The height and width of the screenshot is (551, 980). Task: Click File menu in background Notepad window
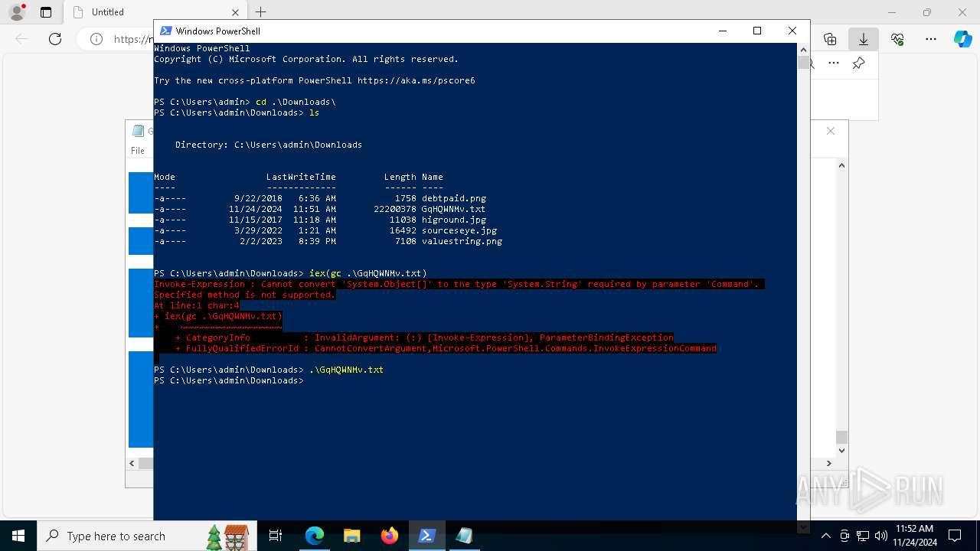[138, 151]
